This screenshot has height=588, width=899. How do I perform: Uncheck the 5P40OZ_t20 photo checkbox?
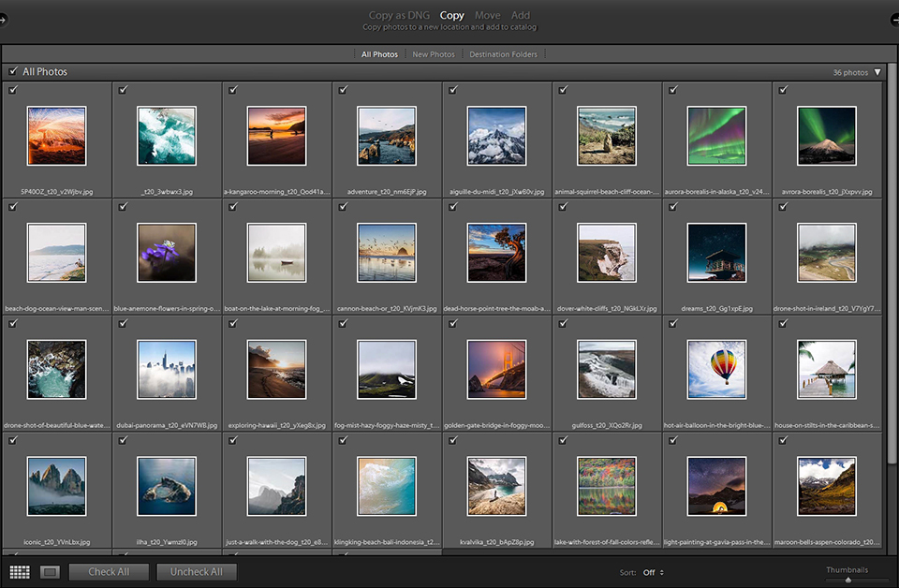13,89
